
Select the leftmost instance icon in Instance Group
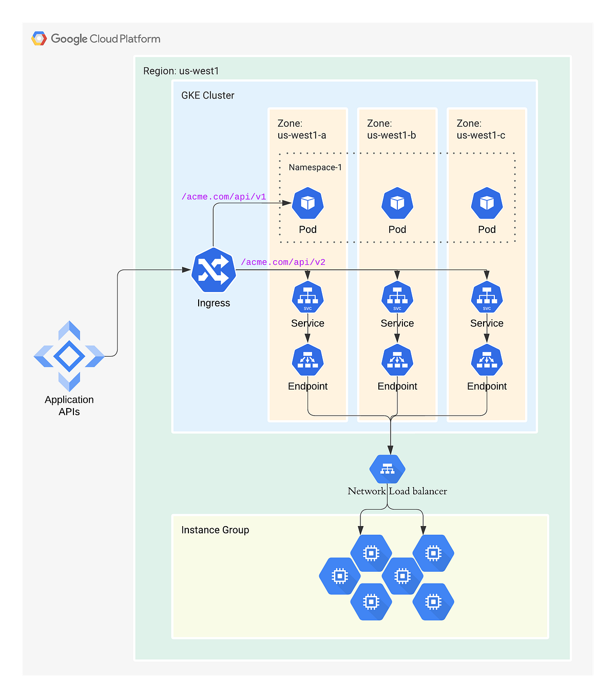click(x=340, y=577)
